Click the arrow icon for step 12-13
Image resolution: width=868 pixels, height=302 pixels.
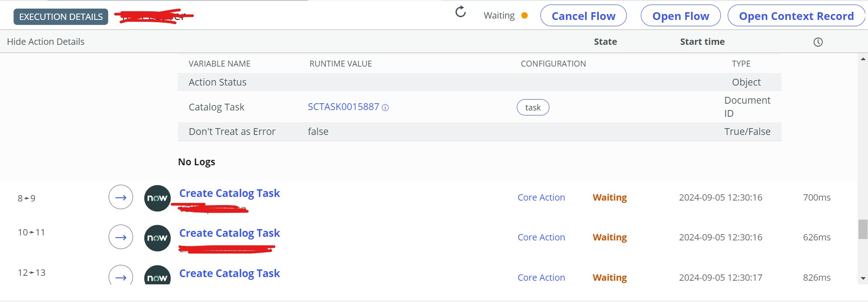click(121, 275)
